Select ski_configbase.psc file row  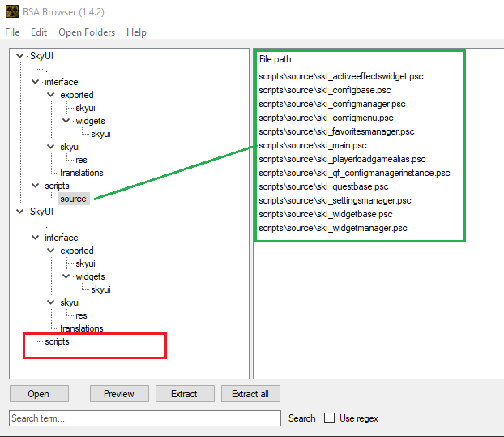(x=325, y=90)
